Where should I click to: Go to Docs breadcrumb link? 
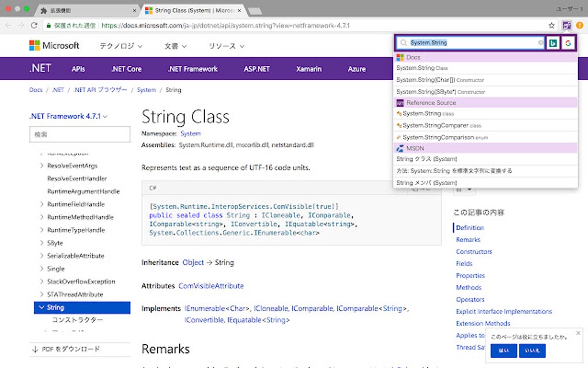click(x=36, y=90)
